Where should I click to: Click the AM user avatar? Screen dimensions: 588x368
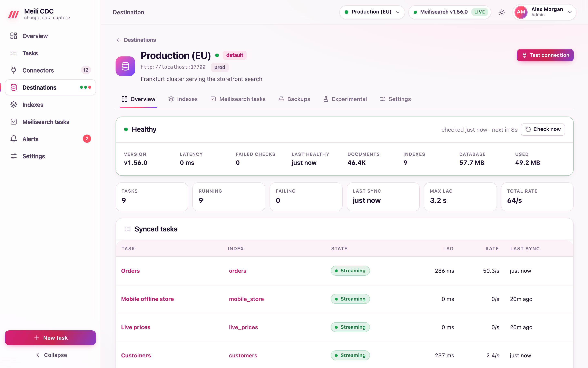tap(521, 12)
